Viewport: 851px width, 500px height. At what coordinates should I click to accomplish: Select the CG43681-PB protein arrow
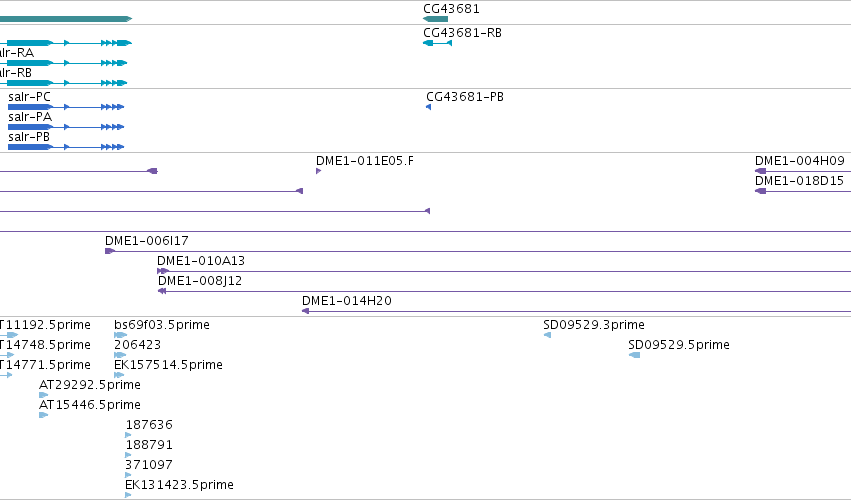pos(428,107)
